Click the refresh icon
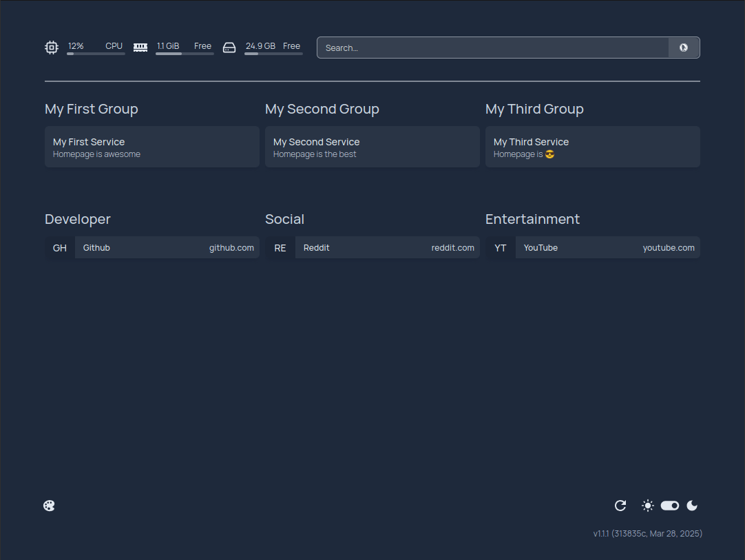Image resolution: width=745 pixels, height=560 pixels. pos(620,506)
